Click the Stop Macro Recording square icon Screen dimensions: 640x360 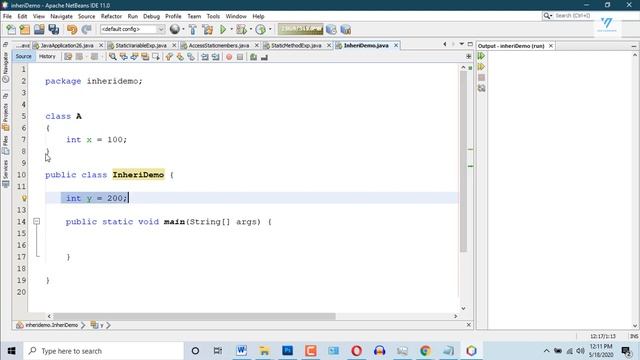240,57
